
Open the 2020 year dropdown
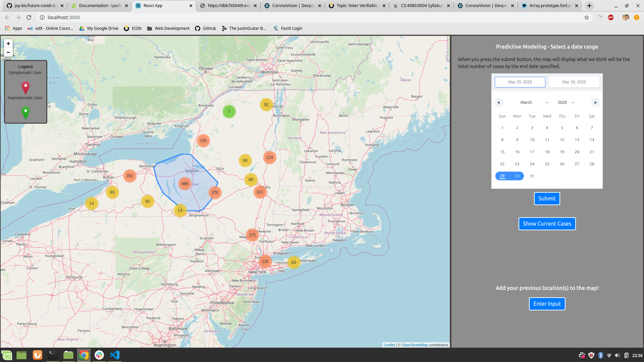[566, 103]
